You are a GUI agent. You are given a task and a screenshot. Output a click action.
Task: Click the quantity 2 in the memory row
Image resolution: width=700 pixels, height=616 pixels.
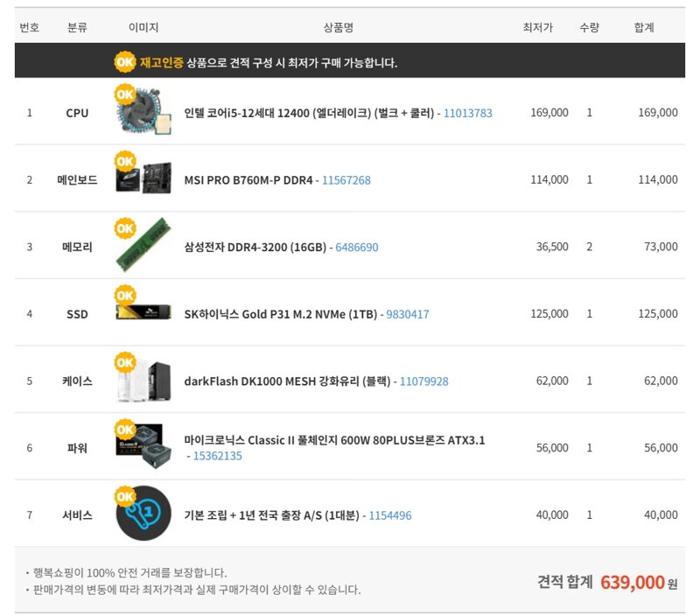click(x=589, y=247)
